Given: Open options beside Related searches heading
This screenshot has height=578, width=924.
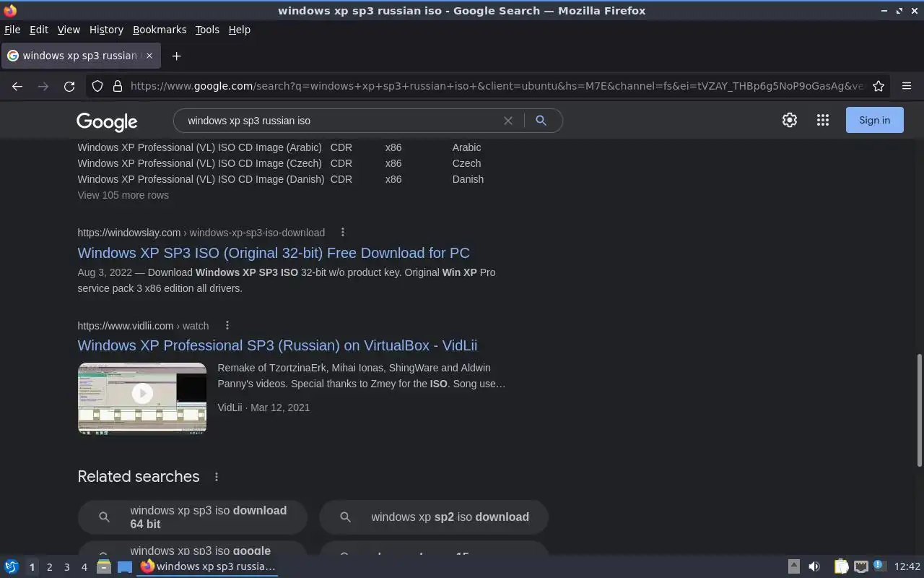Looking at the screenshot, I should 216,477.
